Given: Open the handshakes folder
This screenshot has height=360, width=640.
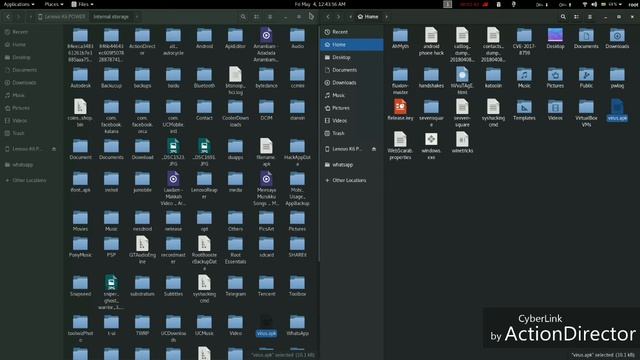Looking at the screenshot, I should coord(431,78).
